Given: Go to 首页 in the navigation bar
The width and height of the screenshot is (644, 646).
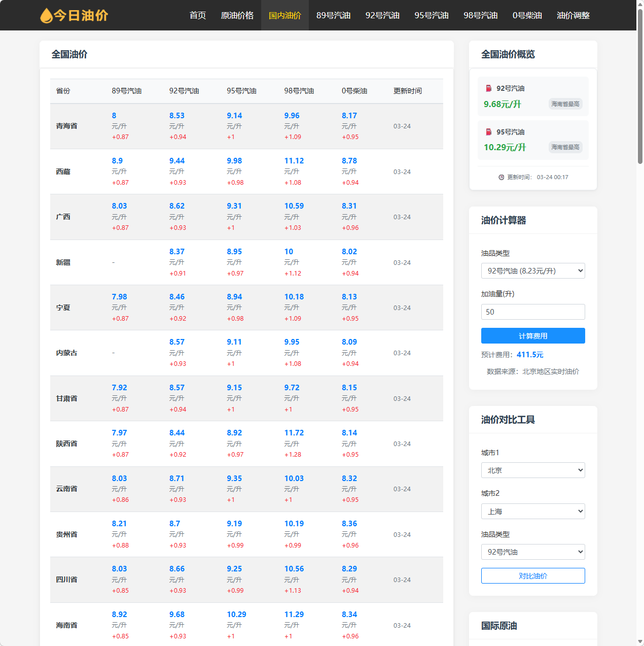Looking at the screenshot, I should pyautogui.click(x=197, y=15).
